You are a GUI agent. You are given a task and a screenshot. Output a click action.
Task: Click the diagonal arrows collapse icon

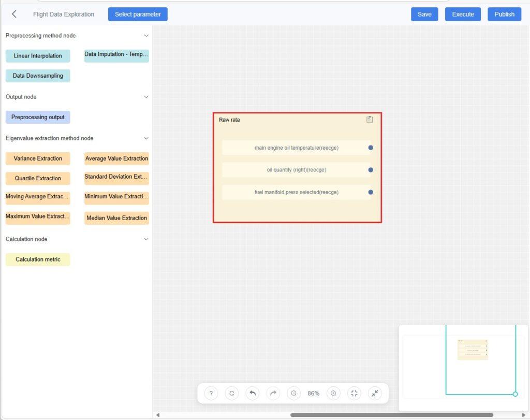pyautogui.click(x=375, y=393)
